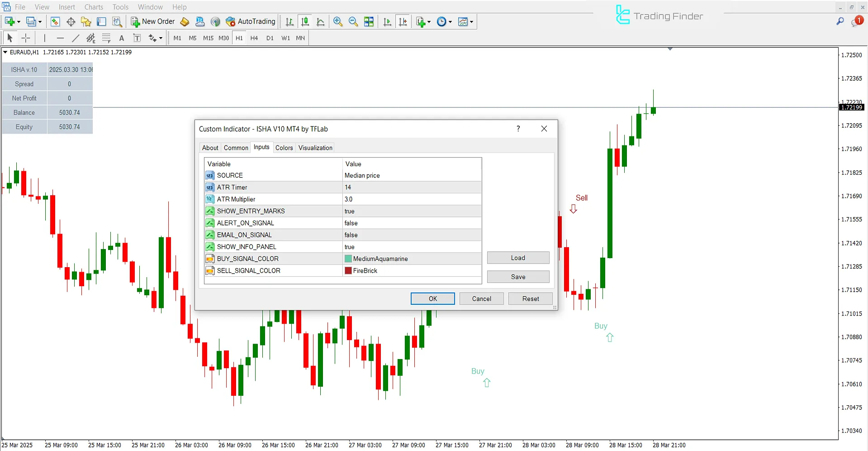Open the Market Watch panel
Screen dimensions: 868x451
[55, 21]
